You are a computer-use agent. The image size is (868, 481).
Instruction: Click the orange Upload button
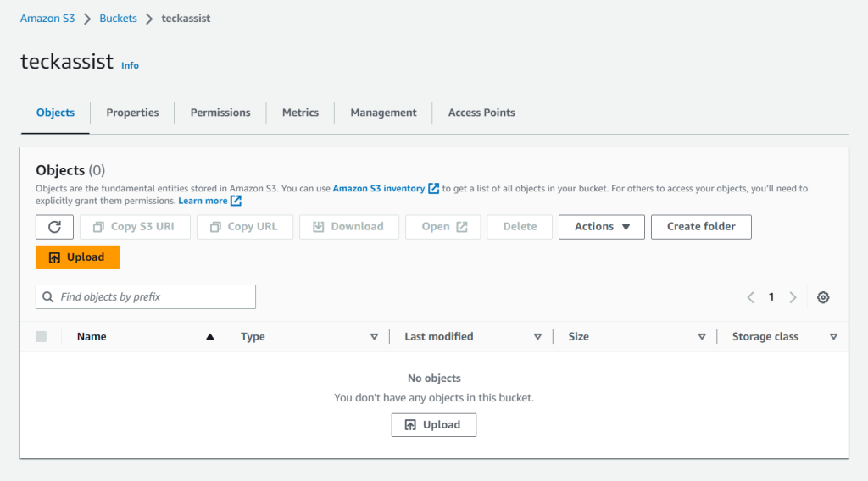click(x=78, y=257)
